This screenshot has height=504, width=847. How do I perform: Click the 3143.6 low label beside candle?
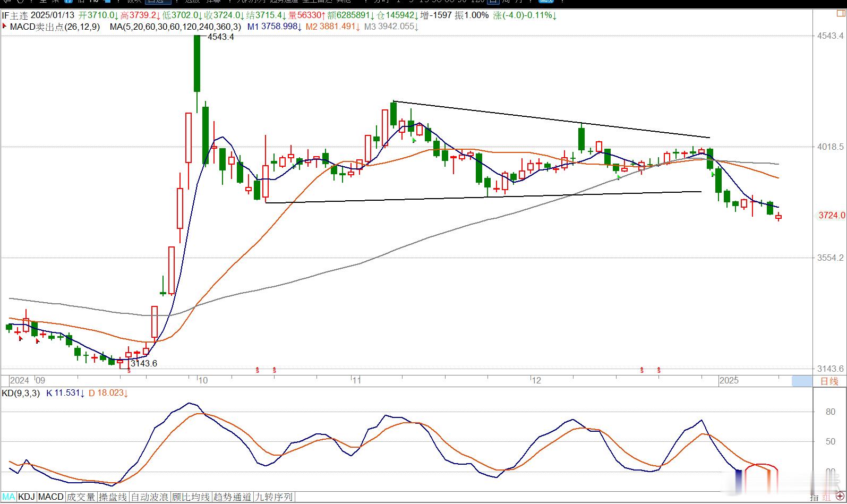(x=144, y=363)
